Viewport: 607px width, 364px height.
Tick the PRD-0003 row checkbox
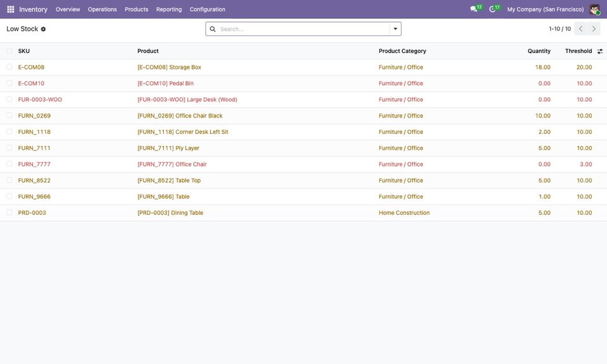tap(9, 213)
